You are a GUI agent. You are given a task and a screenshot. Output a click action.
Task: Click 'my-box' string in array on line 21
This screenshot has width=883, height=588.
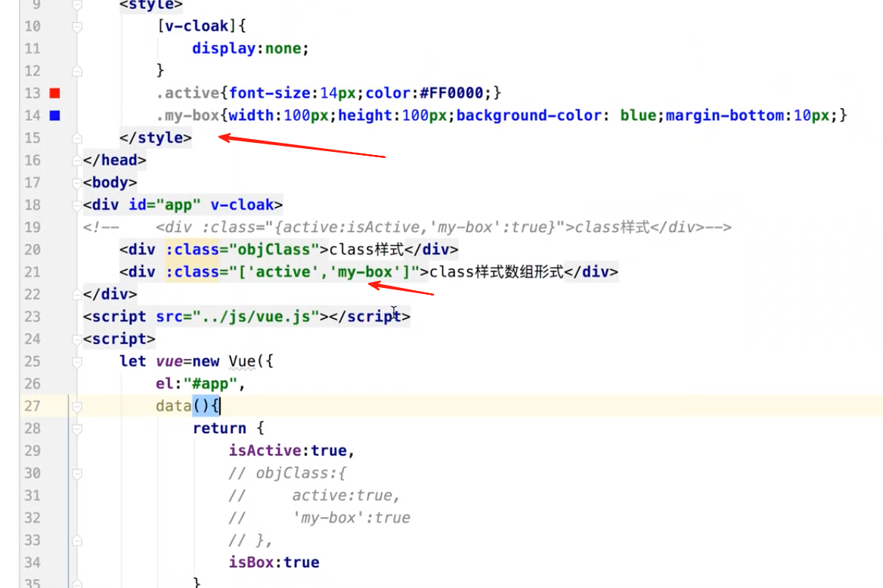(365, 272)
